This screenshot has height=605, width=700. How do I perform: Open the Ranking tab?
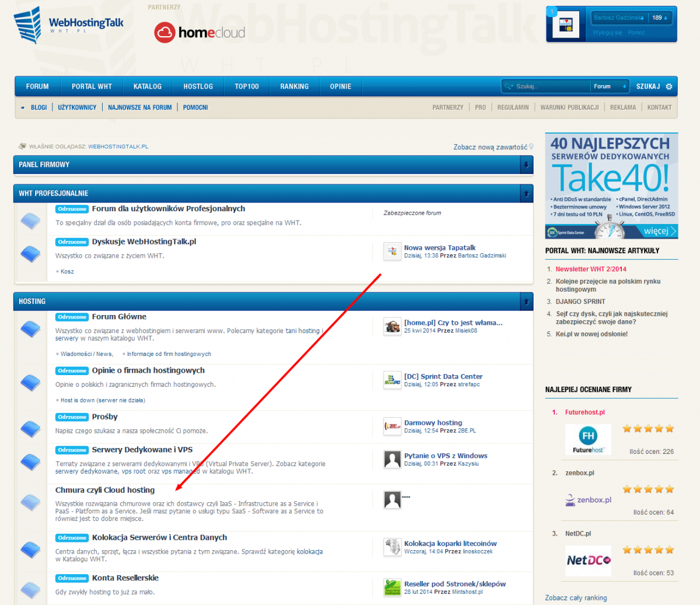(x=295, y=86)
